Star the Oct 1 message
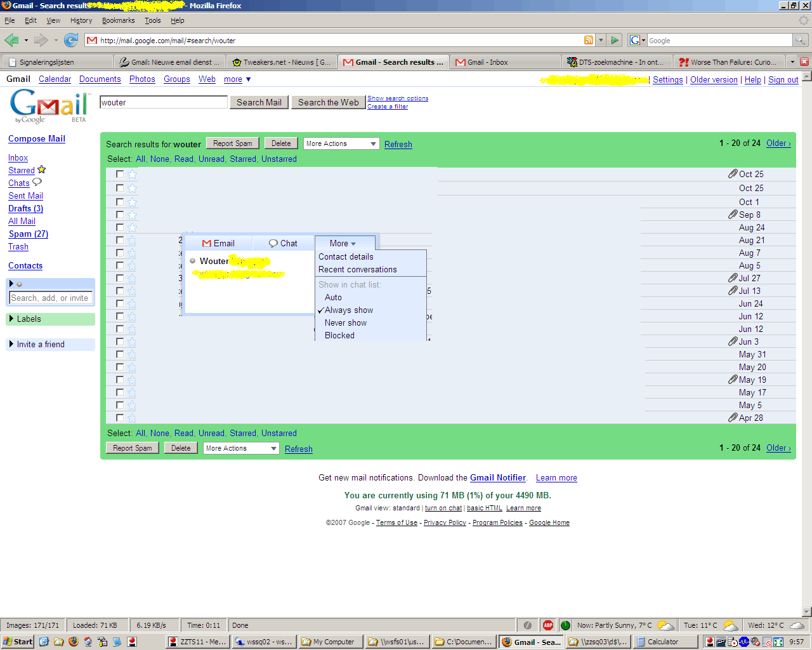This screenshot has height=650, width=812. point(132,202)
